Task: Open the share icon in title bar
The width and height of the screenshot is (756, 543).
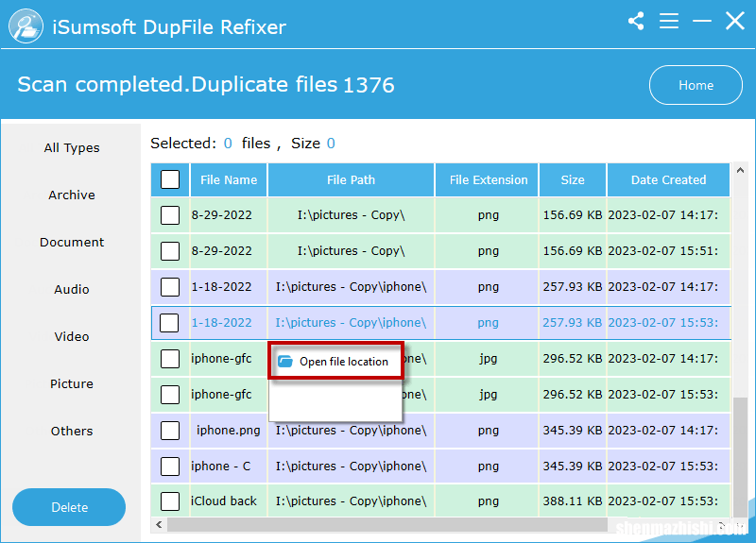Action: pos(636,21)
